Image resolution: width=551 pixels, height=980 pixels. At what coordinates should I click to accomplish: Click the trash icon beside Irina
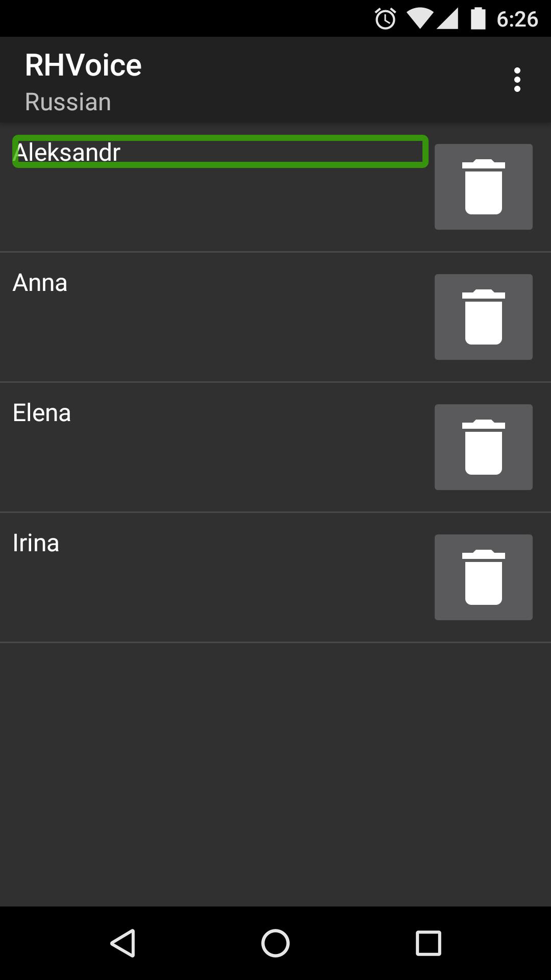click(x=484, y=577)
